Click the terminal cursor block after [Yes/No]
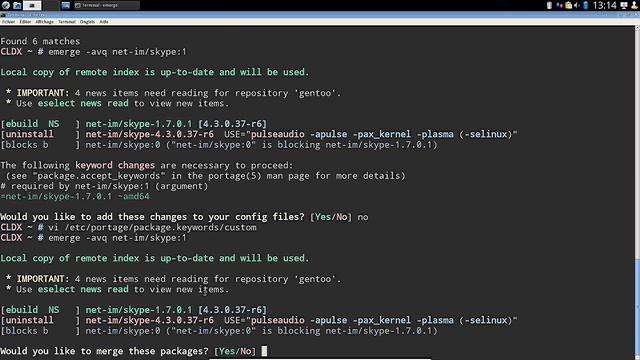This screenshot has height=360, width=640. [264, 351]
